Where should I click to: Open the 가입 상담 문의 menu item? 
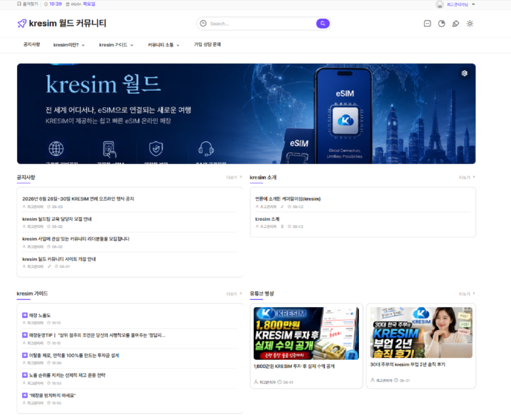click(x=207, y=45)
